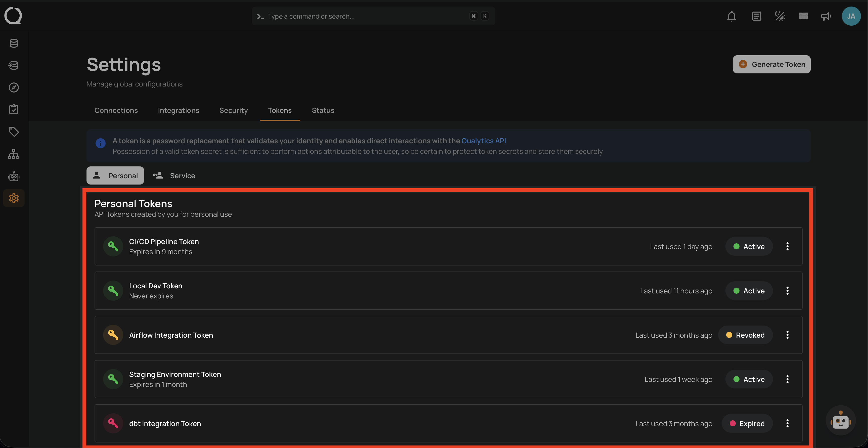
Task: Open options menu for CI/CD Pipeline Token
Action: (x=788, y=247)
